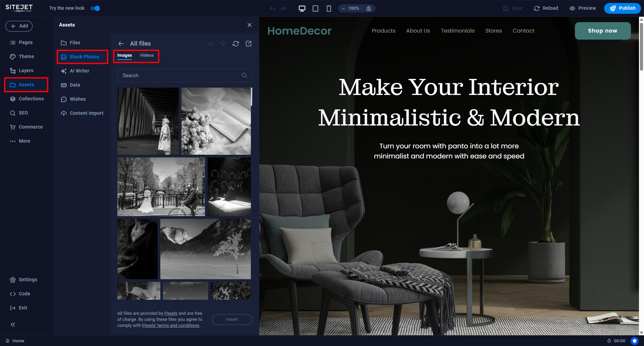Open Collections in the sidebar

[x=27, y=99]
